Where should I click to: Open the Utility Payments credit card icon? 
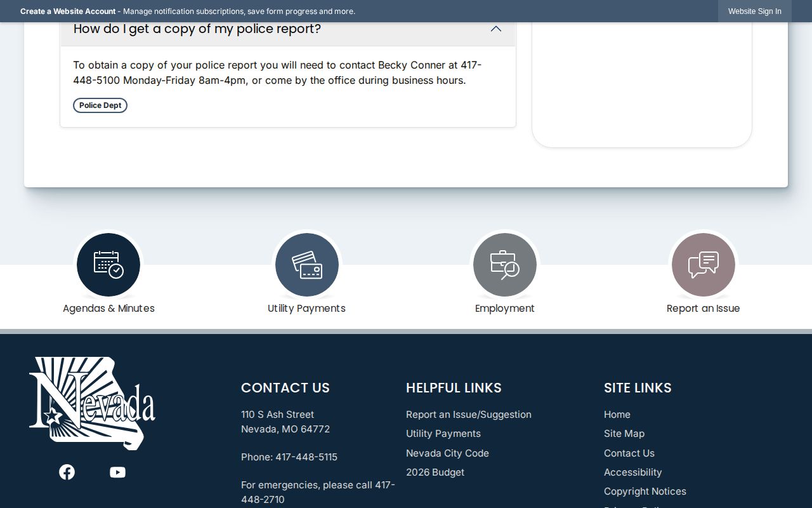pos(307,265)
